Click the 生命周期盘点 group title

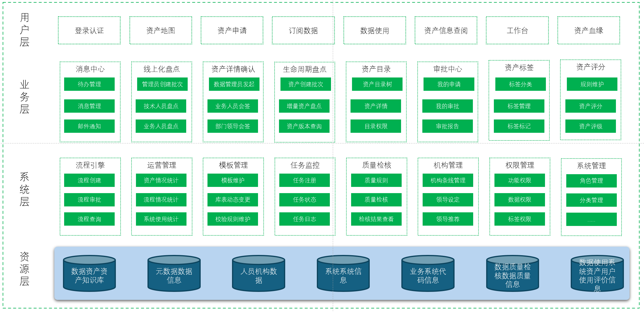tap(305, 69)
